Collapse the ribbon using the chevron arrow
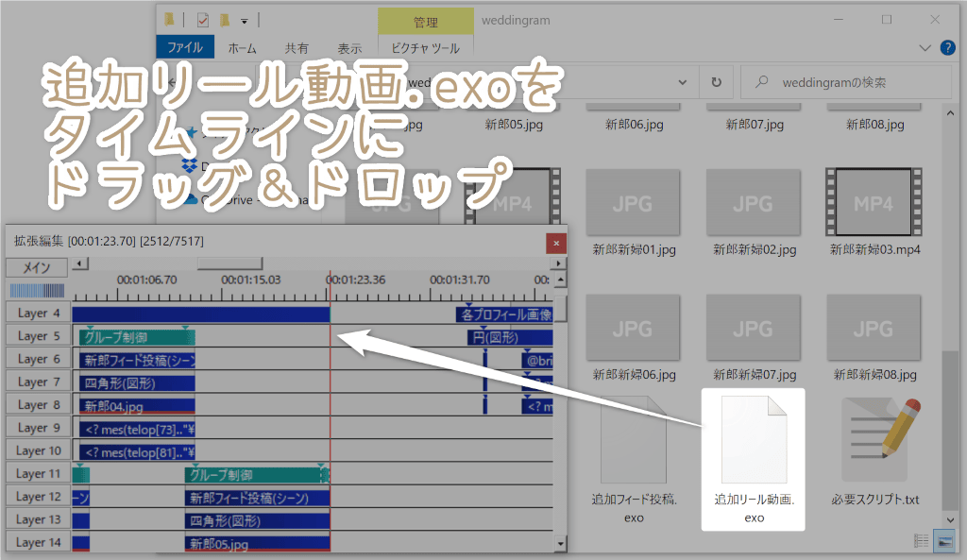This screenshot has width=967, height=560. coord(925,47)
